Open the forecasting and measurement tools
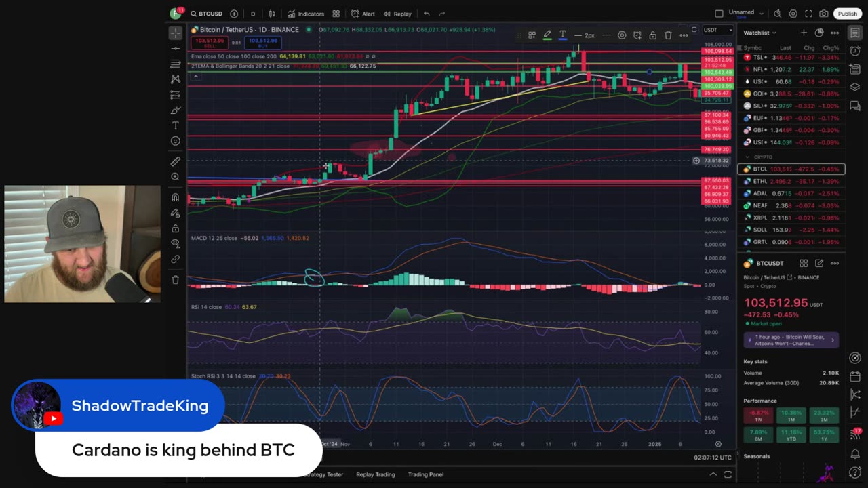This screenshot has height=488, width=868. (x=176, y=95)
